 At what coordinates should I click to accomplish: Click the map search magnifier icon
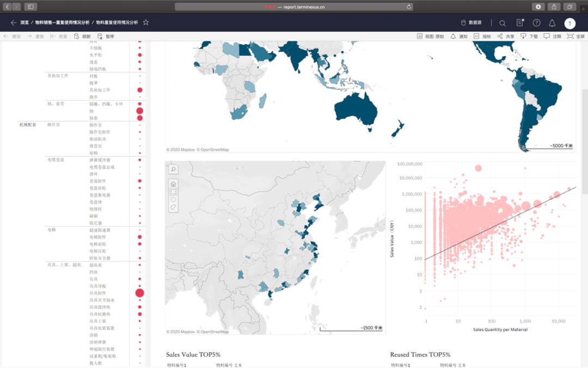pyautogui.click(x=173, y=170)
